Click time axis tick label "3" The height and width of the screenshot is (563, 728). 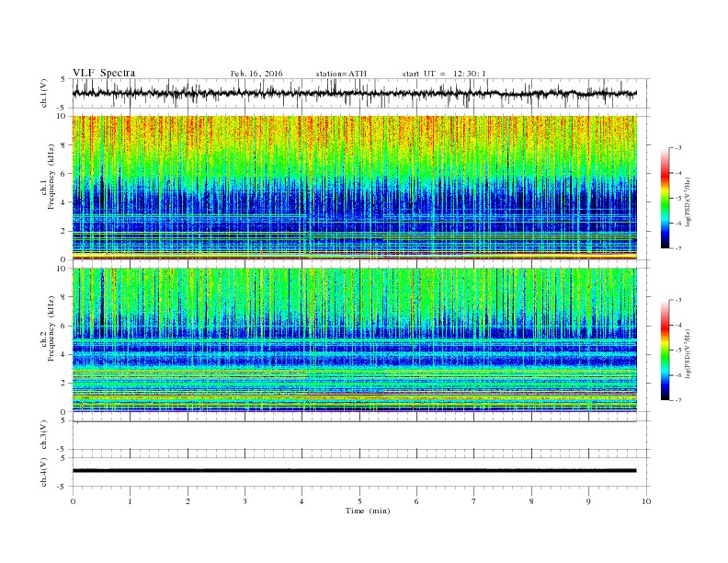point(245,501)
